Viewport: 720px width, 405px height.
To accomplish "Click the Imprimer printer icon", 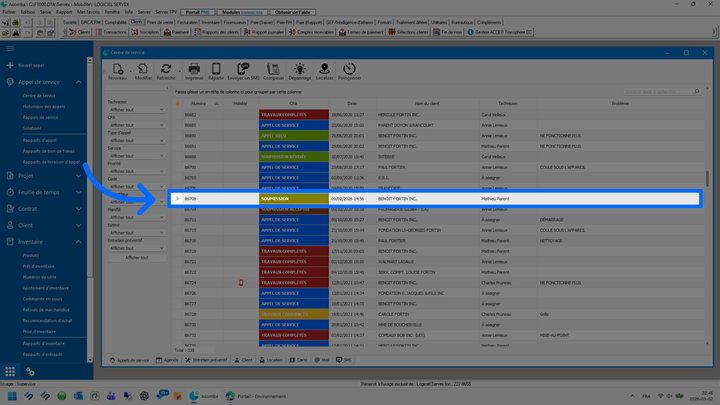I will tap(194, 69).
